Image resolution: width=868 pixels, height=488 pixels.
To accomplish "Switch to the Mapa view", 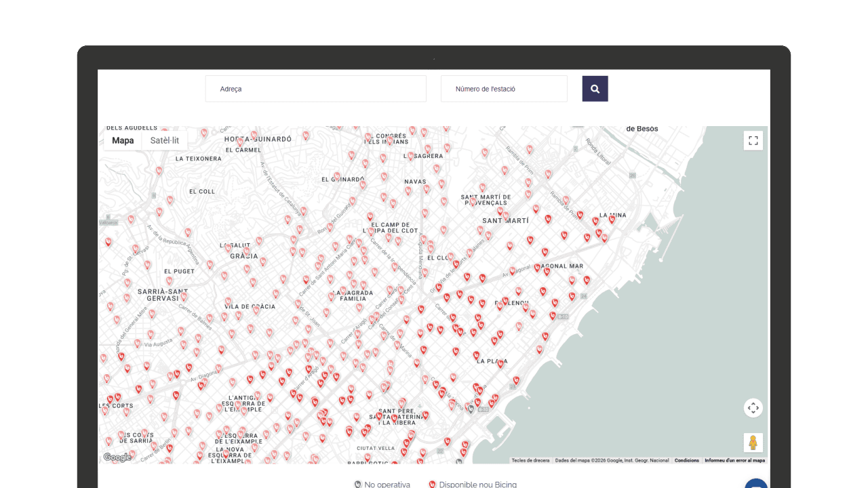I will point(123,140).
